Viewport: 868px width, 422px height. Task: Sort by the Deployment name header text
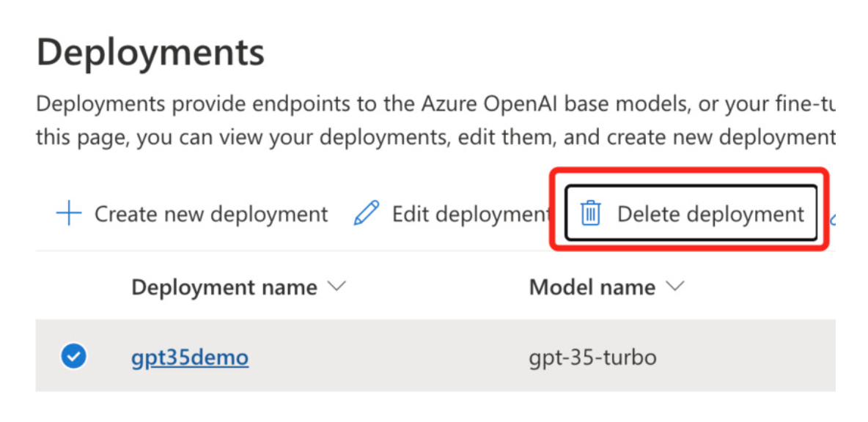[x=224, y=287]
